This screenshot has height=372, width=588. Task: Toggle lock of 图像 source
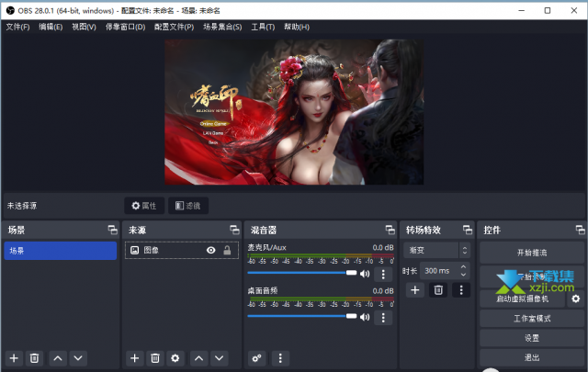pos(227,250)
